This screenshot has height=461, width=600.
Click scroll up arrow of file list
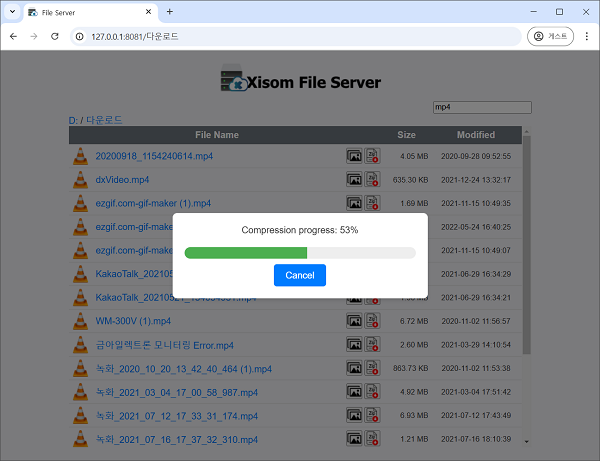(527, 132)
